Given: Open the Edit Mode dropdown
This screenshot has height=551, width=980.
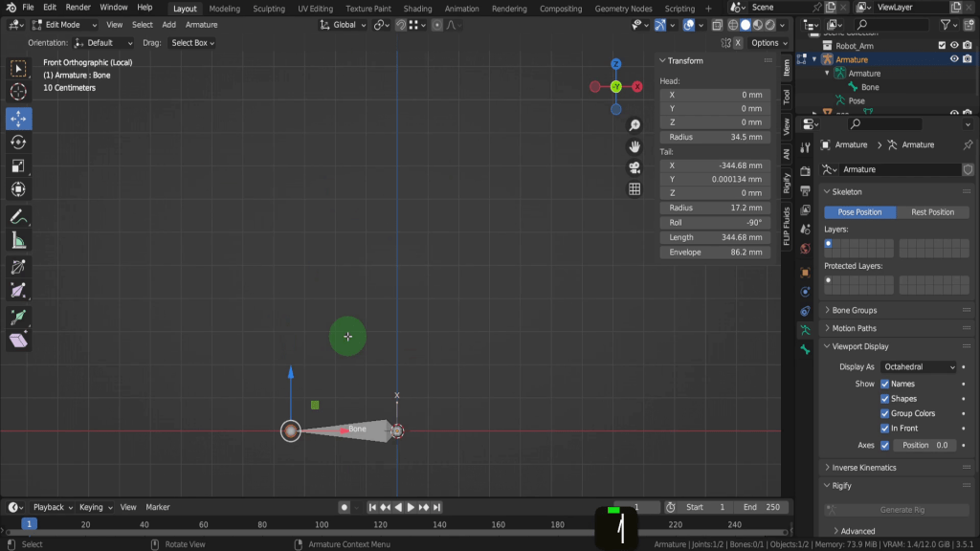Looking at the screenshot, I should [65, 25].
